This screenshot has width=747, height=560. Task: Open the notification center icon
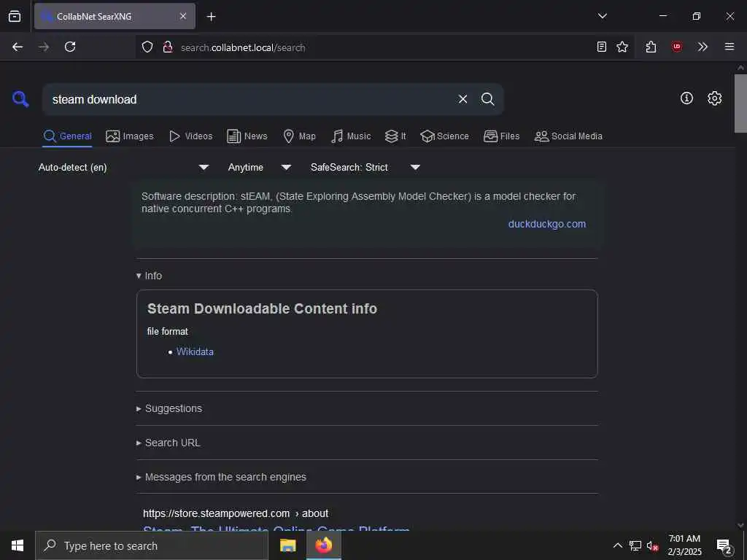[x=724, y=546]
